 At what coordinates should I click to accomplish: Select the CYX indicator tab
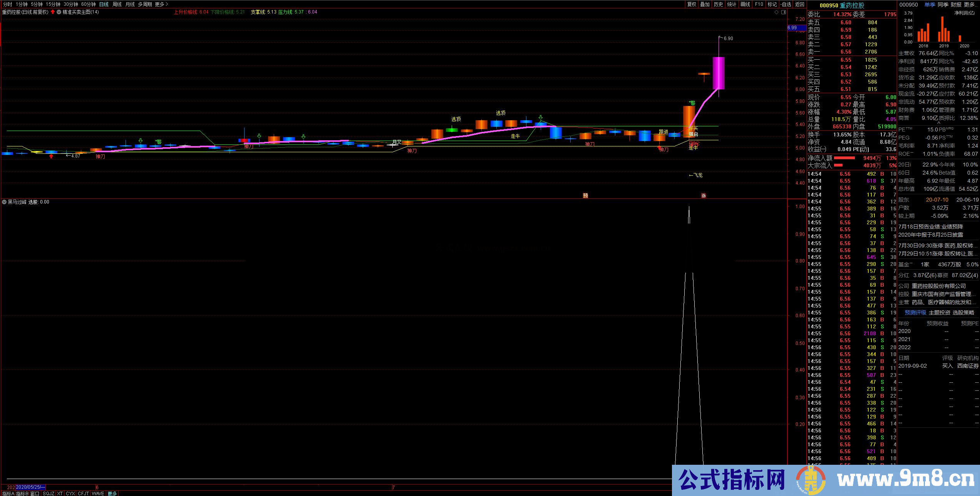point(70,493)
